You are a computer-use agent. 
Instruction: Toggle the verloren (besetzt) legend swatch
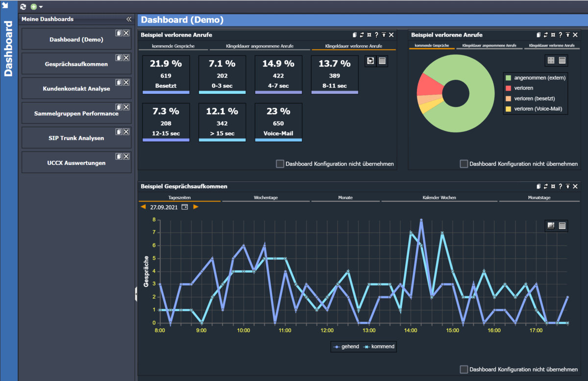508,99
